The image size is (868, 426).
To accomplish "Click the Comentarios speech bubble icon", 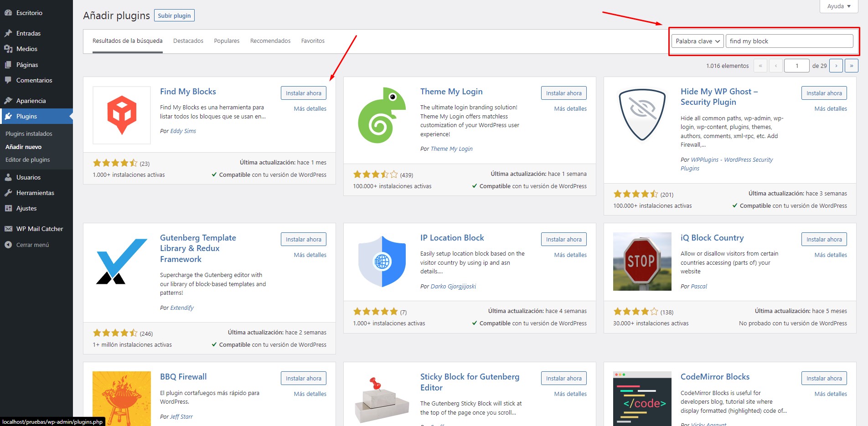I will (x=8, y=80).
